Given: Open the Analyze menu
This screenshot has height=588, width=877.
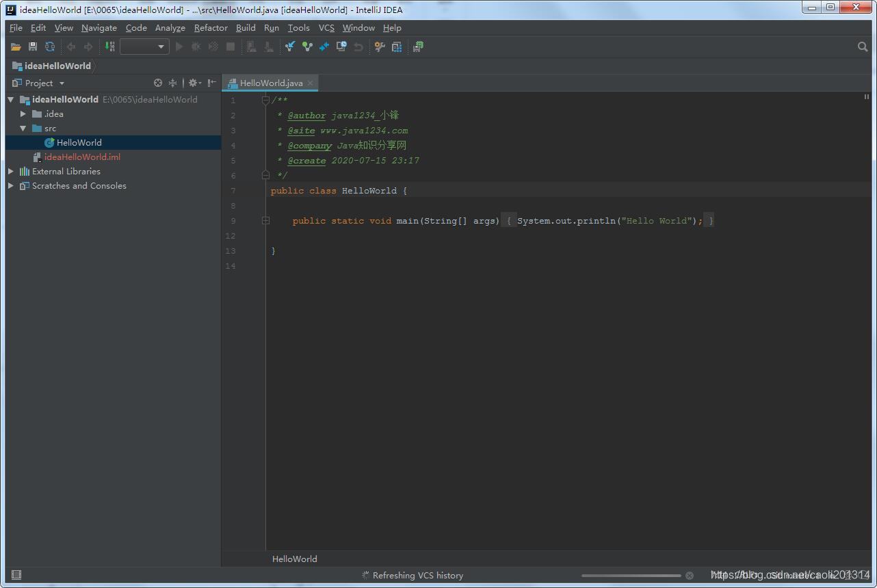Looking at the screenshot, I should pos(170,28).
